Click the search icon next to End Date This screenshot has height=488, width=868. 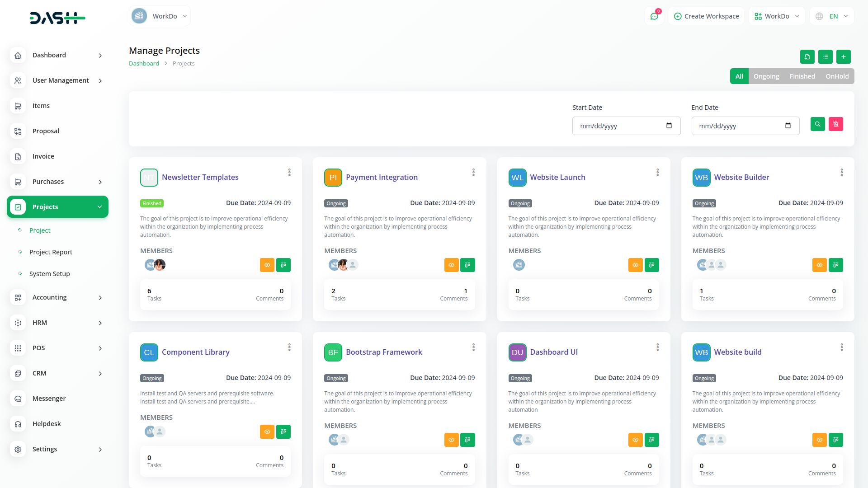click(x=817, y=124)
